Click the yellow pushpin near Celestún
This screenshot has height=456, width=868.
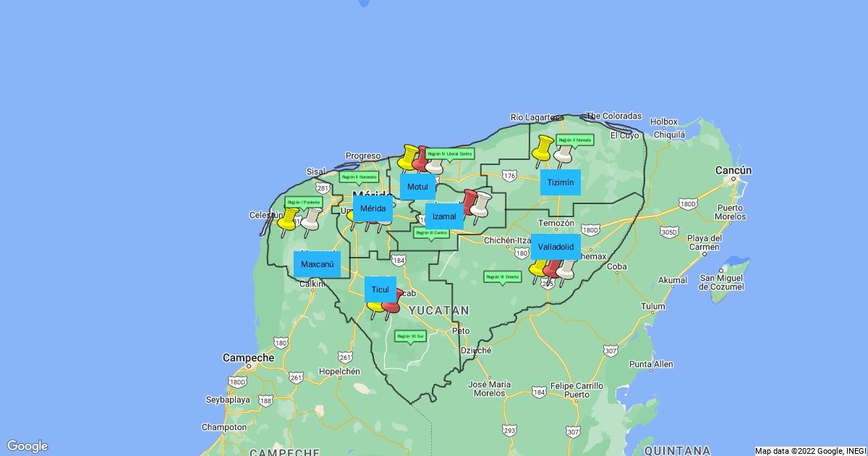click(288, 219)
